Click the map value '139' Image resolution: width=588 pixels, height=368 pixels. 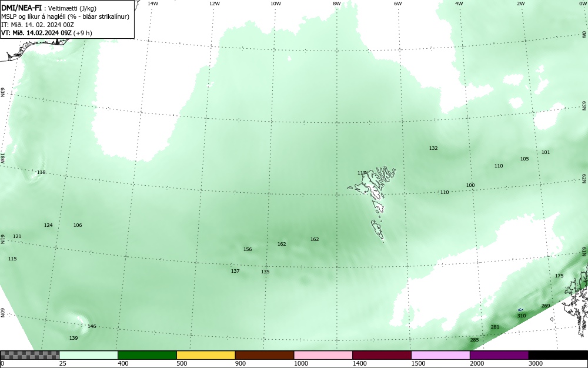point(73,338)
